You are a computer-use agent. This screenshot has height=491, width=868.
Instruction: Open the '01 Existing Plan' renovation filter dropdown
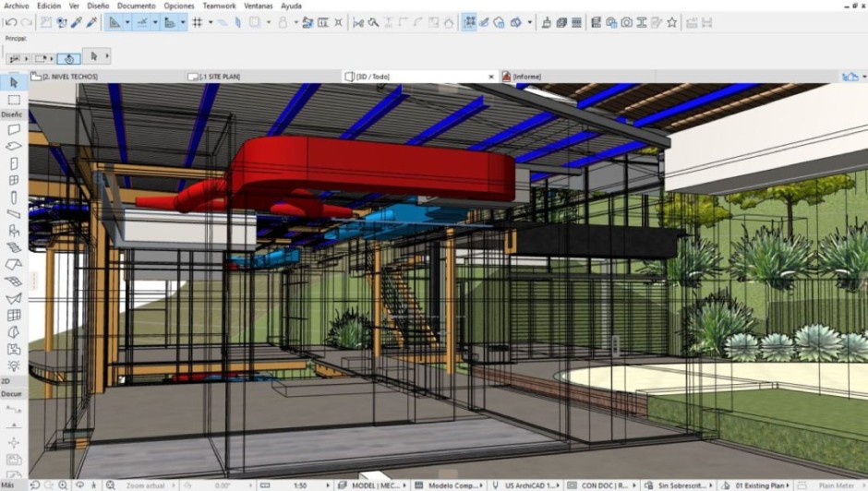pyautogui.click(x=761, y=485)
